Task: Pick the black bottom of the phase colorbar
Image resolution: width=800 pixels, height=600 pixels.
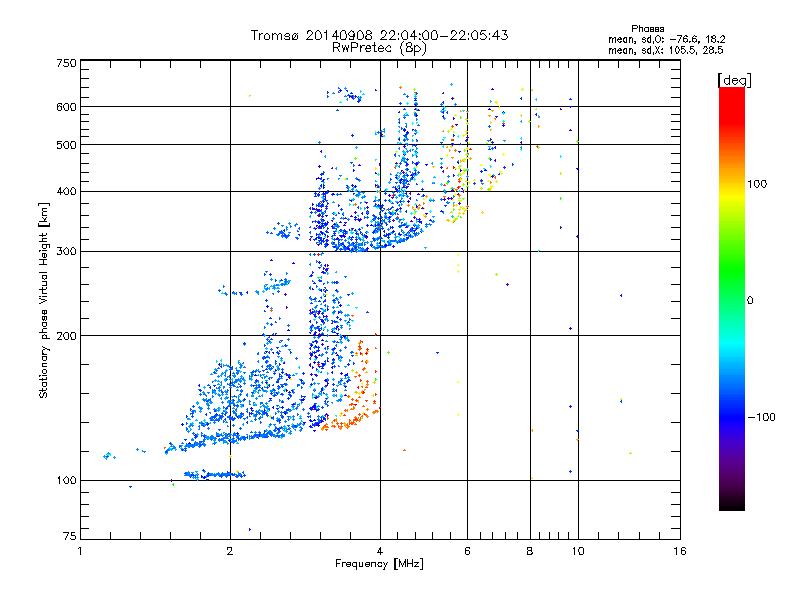Action: click(732, 503)
